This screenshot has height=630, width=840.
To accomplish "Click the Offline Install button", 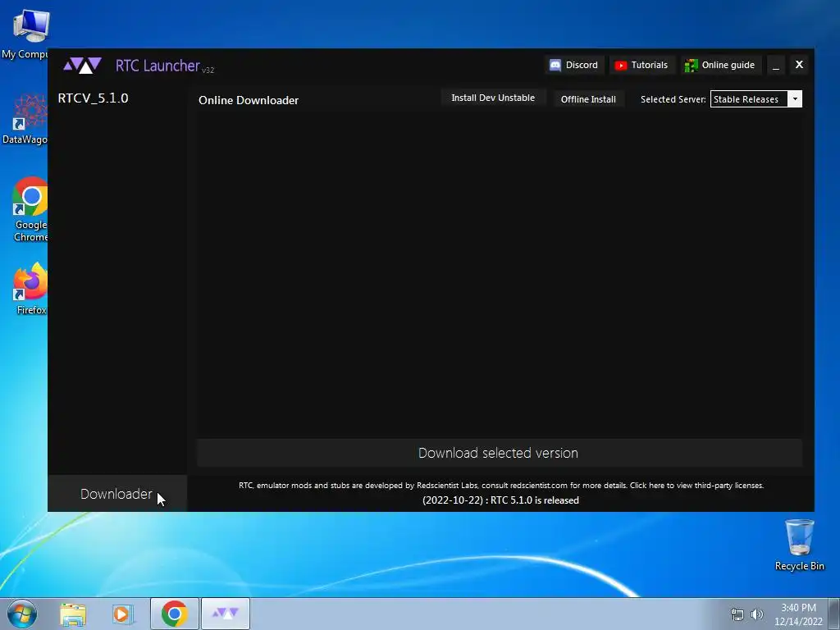I will (x=588, y=99).
